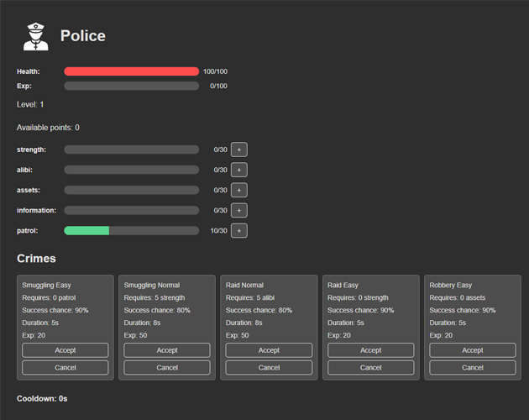The image size is (529, 420).
Task: Click the Crimes section heading
Action: 36,258
